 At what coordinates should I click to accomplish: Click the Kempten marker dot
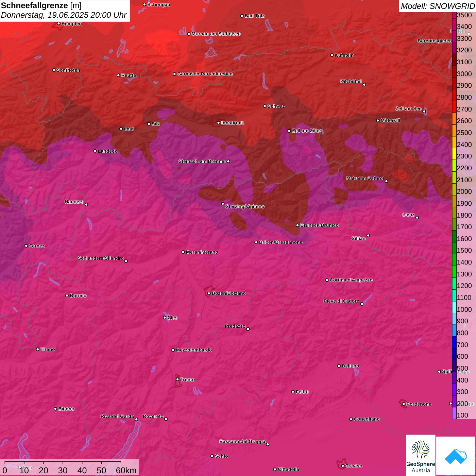(59, 23)
